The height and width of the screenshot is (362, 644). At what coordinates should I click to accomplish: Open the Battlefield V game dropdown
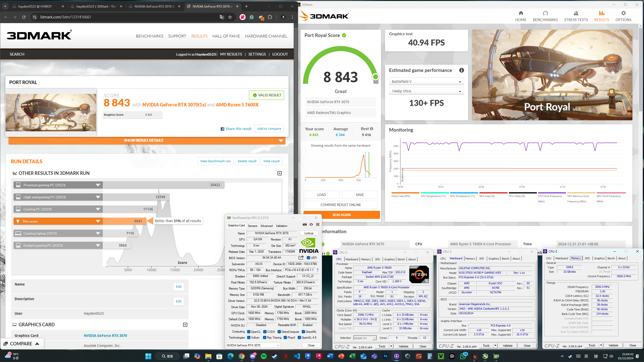(426, 82)
